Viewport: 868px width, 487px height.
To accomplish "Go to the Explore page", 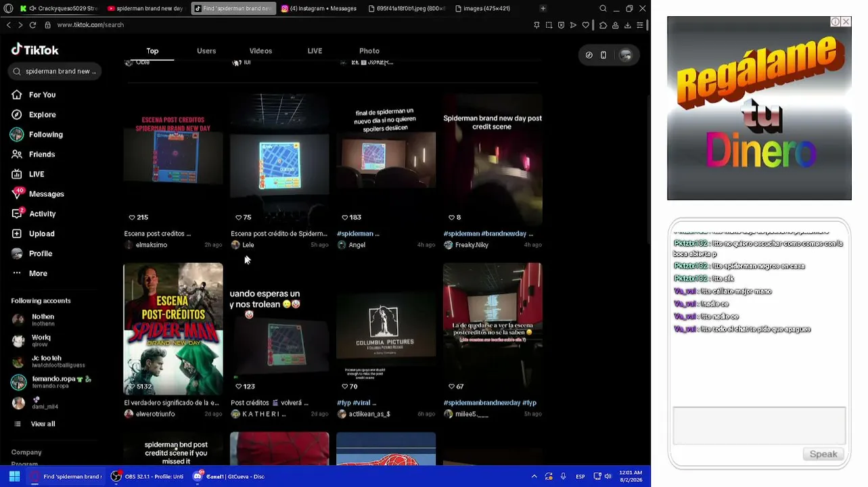I will click(x=34, y=114).
